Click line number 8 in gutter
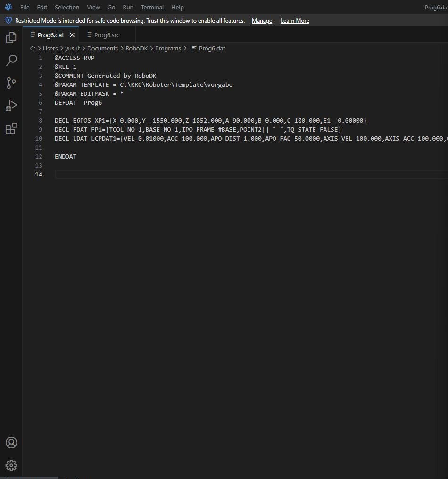Screen dimensions: 448x479 (41, 120)
